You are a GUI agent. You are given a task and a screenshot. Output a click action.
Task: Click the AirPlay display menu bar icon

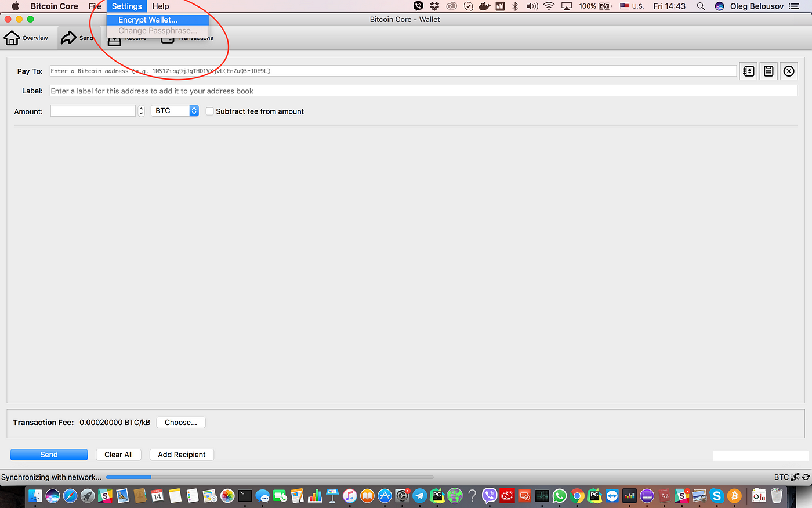pyautogui.click(x=567, y=6)
